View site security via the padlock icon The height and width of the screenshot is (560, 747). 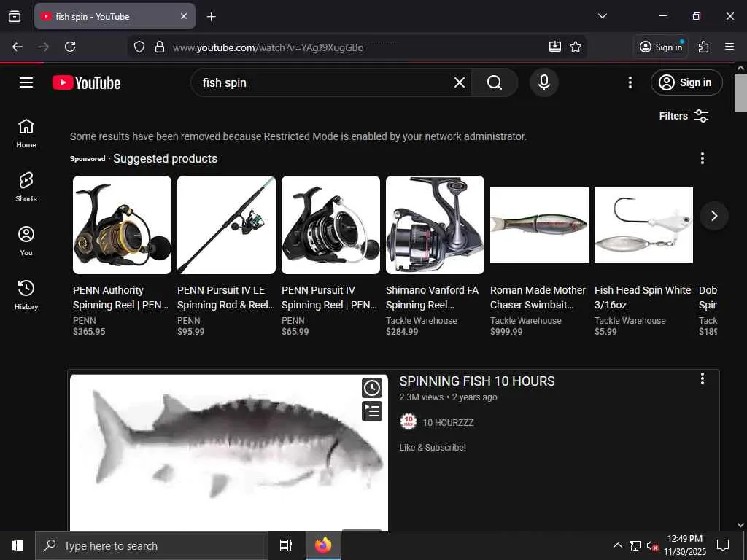point(160,47)
